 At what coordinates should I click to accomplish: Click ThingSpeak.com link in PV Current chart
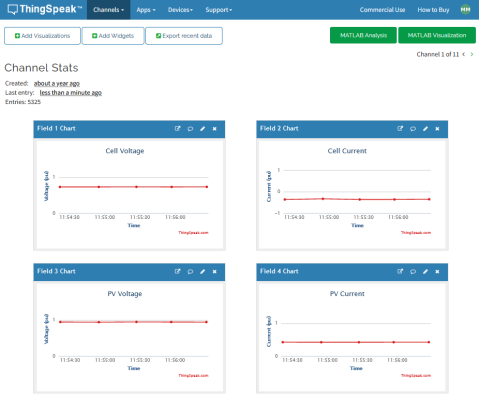[416, 376]
